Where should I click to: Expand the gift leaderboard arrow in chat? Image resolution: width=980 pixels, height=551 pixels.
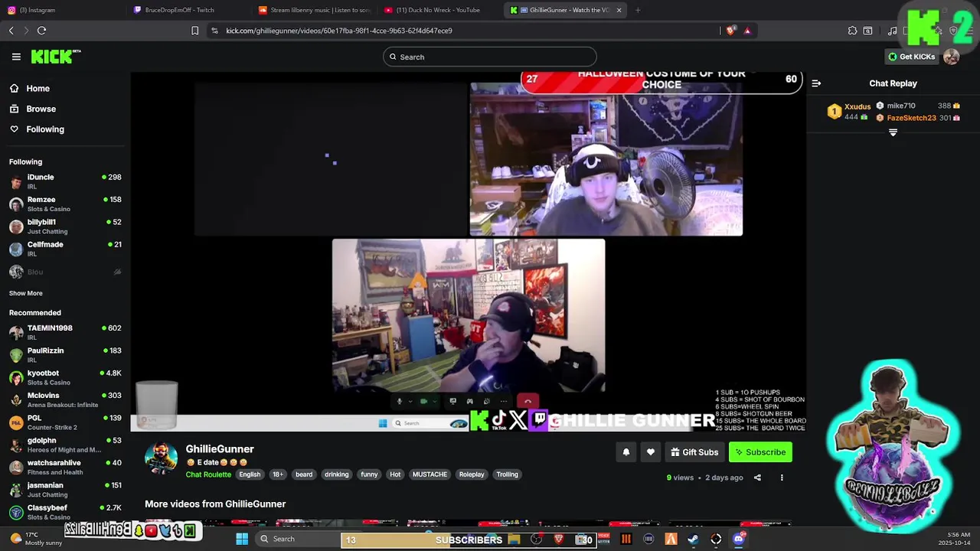coord(893,132)
